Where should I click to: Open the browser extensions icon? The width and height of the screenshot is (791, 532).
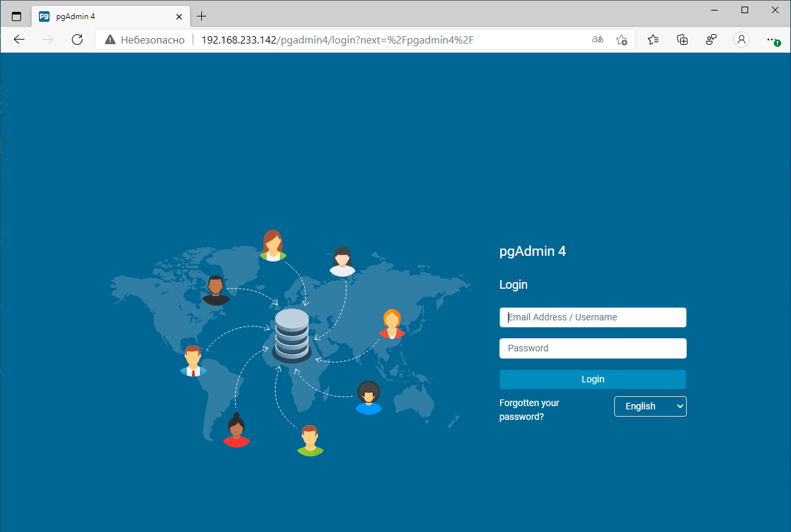pyautogui.click(x=711, y=40)
